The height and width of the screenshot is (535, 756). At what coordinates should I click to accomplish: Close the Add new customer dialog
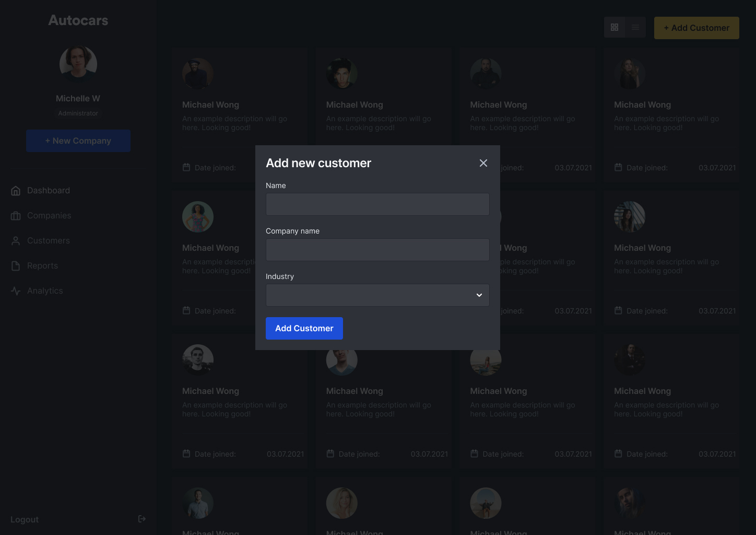click(483, 163)
